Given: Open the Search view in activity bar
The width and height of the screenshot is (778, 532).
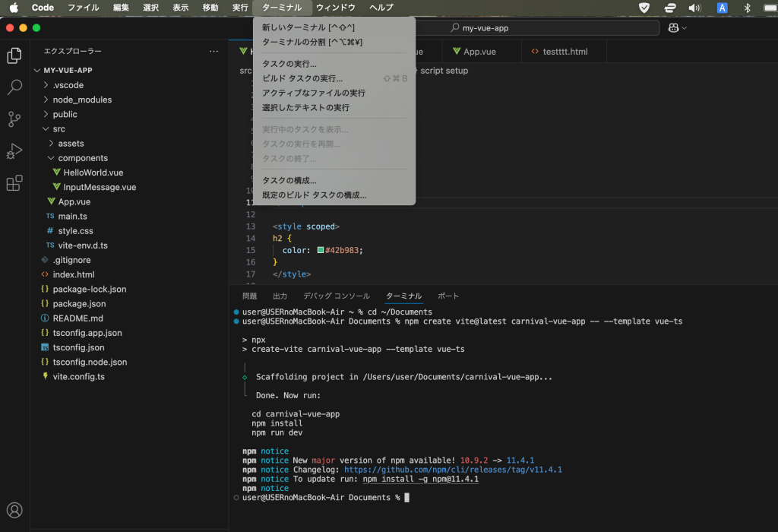Looking at the screenshot, I should 14,87.
